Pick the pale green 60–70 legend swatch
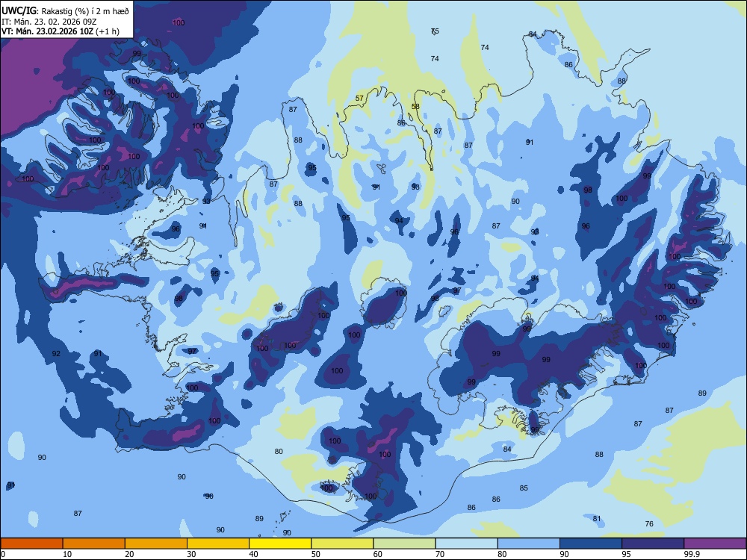Screen dimensions: 747x560 [404, 544]
